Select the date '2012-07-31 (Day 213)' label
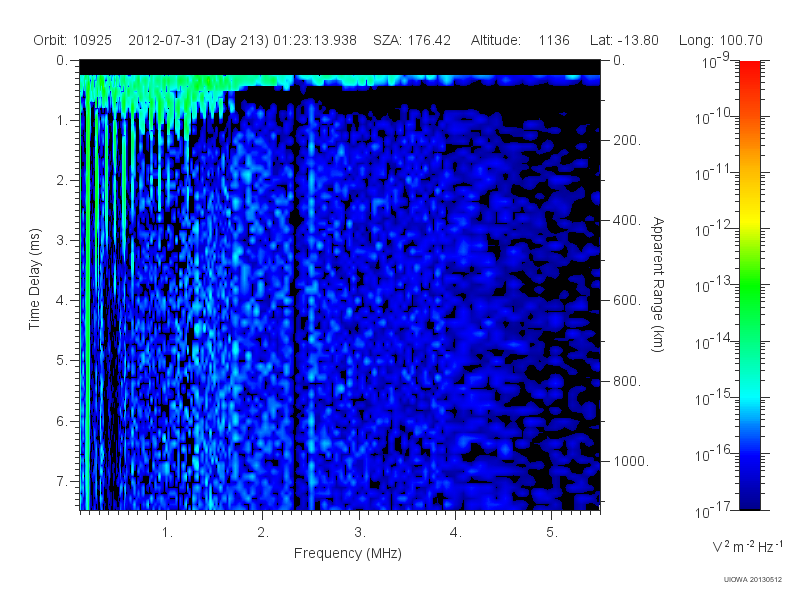Image resolution: width=800 pixels, height=600 pixels. point(198,40)
